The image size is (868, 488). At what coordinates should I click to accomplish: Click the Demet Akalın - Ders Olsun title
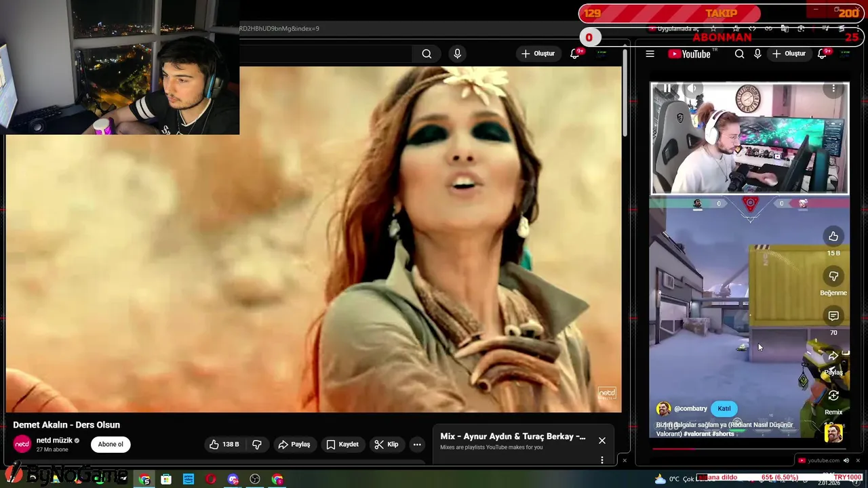[66, 425]
